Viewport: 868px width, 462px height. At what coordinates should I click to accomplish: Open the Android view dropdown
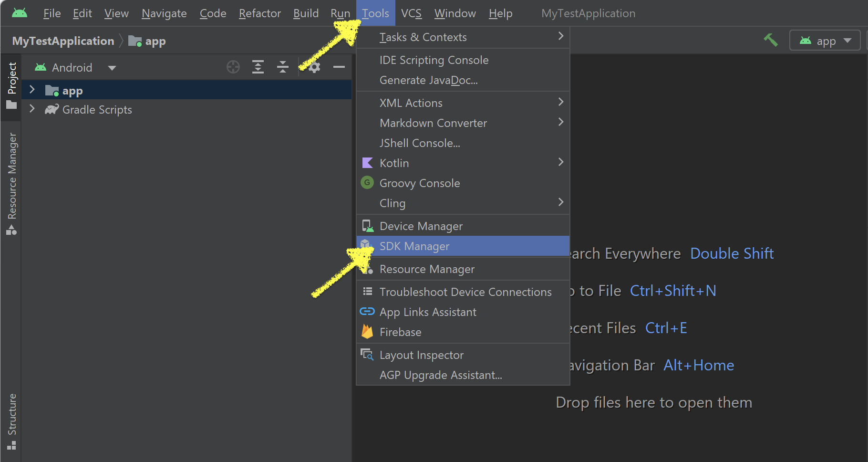click(x=112, y=68)
